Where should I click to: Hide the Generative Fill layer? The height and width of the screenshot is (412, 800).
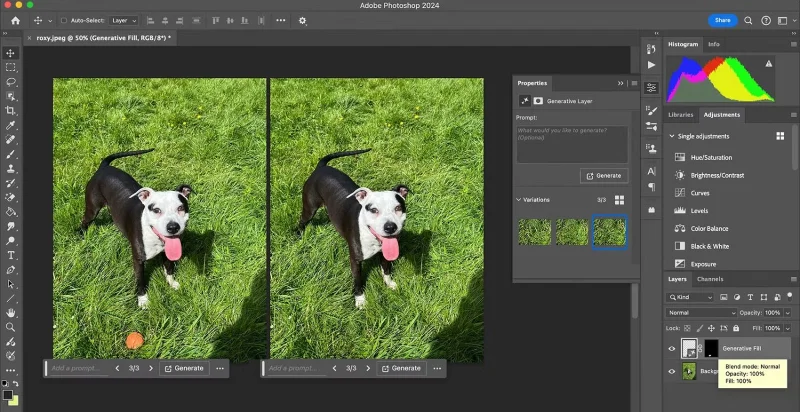click(x=671, y=348)
